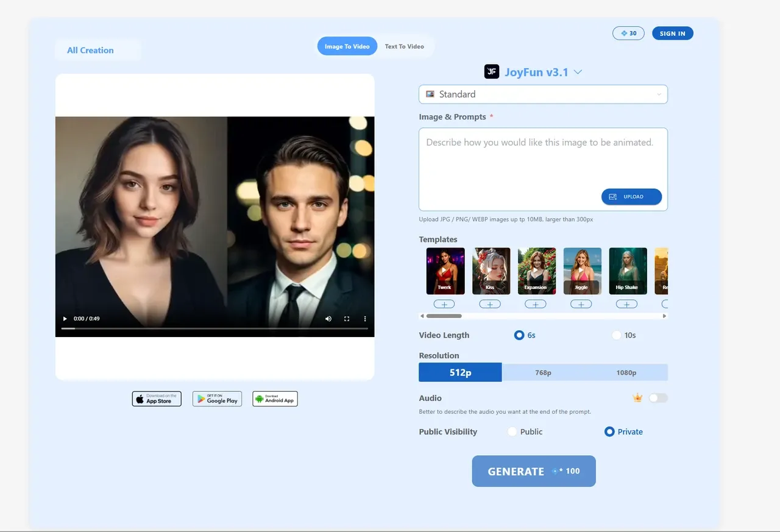Seek along the video progress bar
This screenshot has height=532, width=780.
pos(214,328)
